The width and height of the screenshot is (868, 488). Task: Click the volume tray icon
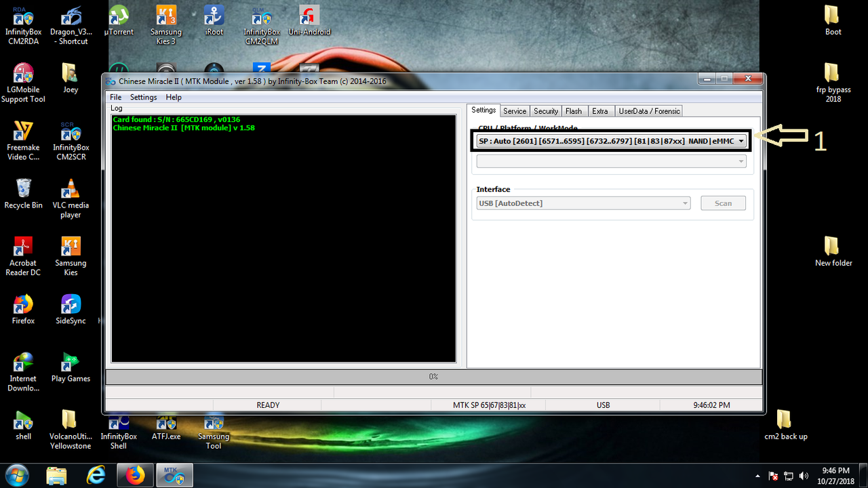[804, 476]
